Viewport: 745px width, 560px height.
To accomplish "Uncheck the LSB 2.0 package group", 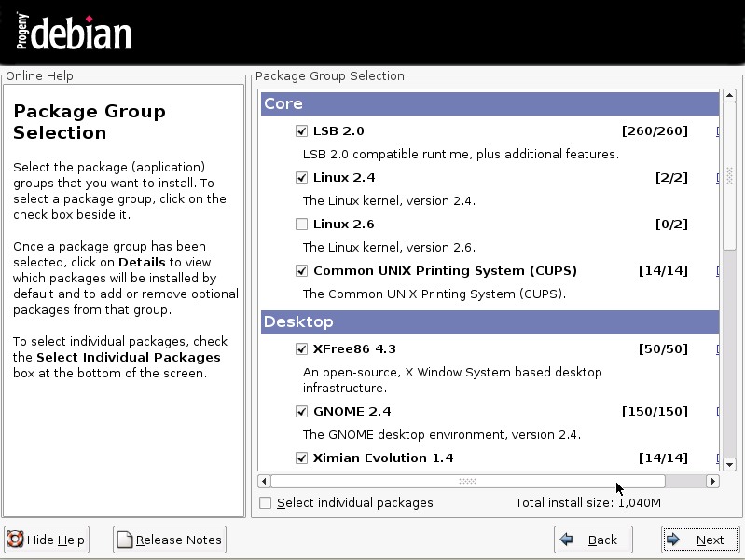I will coord(301,130).
